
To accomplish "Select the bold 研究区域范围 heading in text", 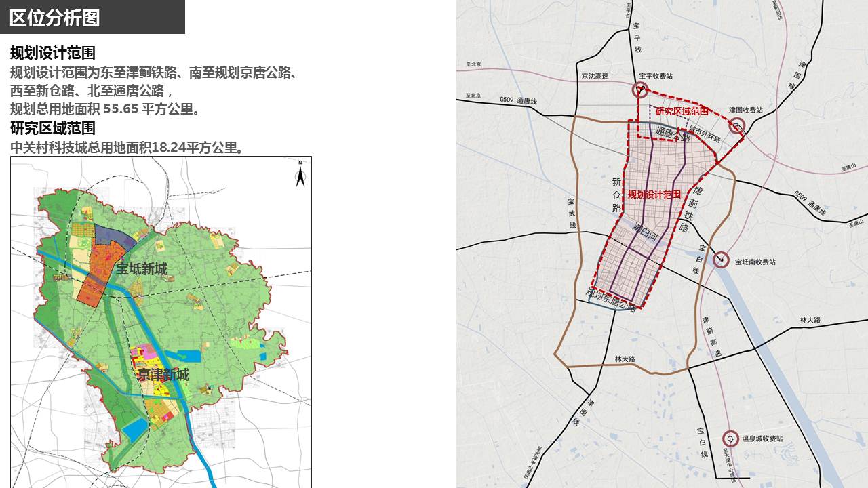I will coord(52,128).
